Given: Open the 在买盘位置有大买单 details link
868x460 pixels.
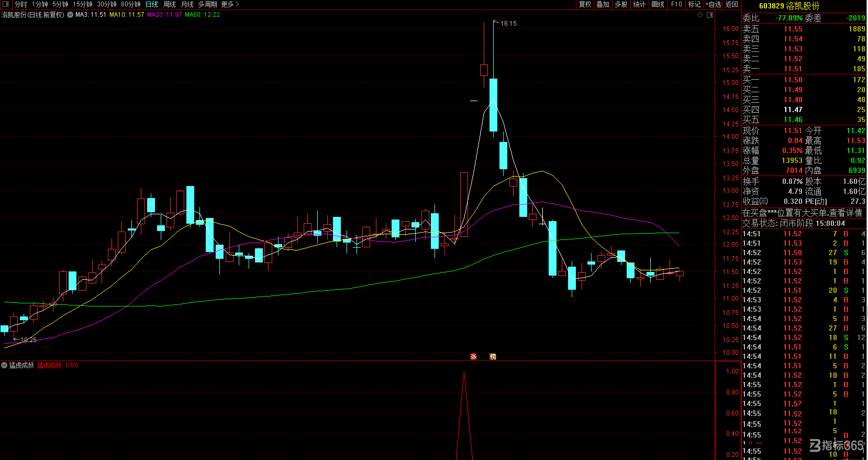Looking at the screenshot, I should pyautogui.click(x=802, y=213).
